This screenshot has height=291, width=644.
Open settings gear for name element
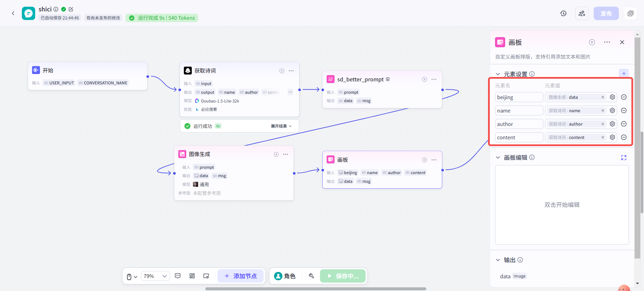[x=612, y=111]
